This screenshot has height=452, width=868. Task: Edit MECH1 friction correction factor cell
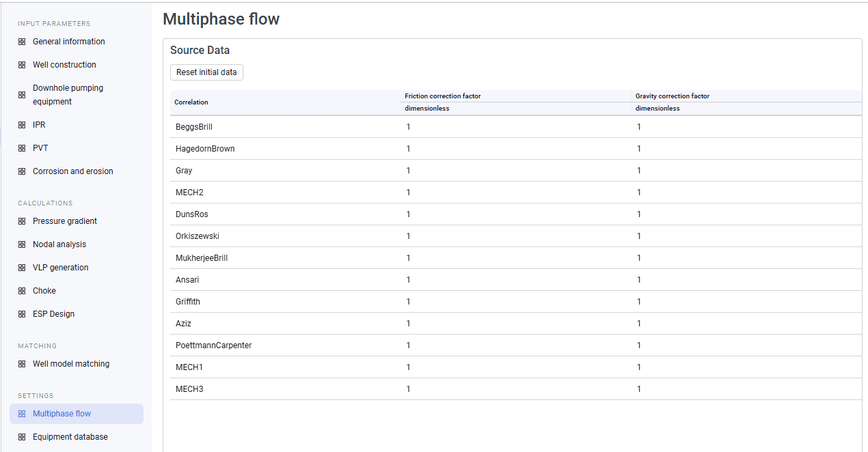pos(516,367)
